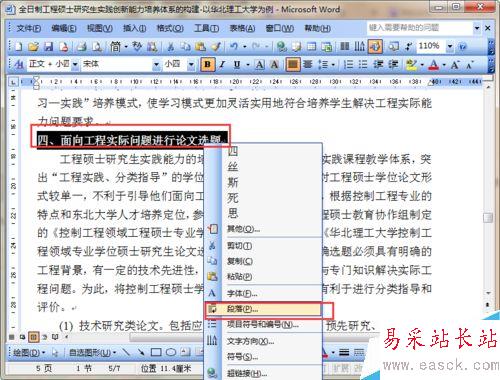Image resolution: width=500 pixels, height=380 pixels.
Task: Apply bulleted list formatting
Action: (363, 64)
